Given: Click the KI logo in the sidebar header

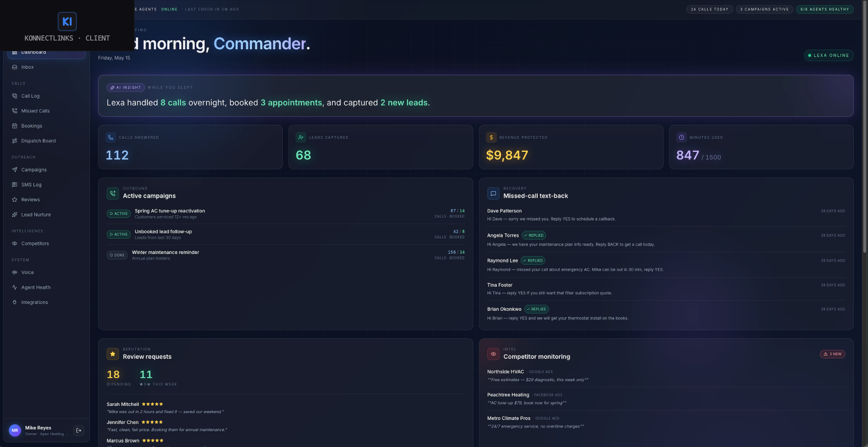Looking at the screenshot, I should [x=67, y=21].
